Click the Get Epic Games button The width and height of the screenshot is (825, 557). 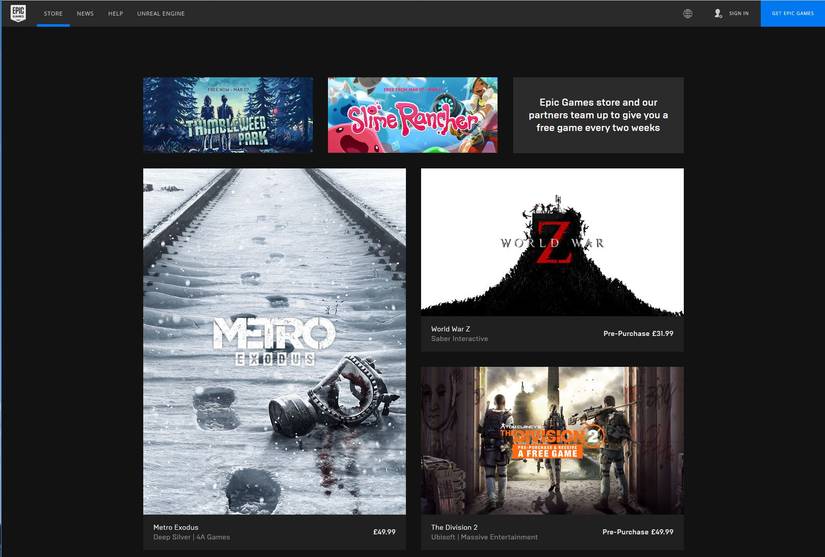coord(792,13)
